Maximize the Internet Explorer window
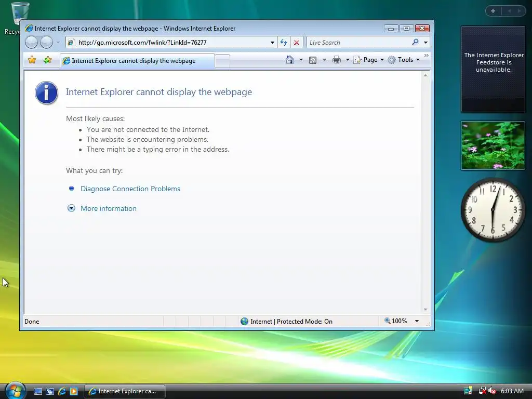Screen dimensions: 532x399 [x=406, y=29]
